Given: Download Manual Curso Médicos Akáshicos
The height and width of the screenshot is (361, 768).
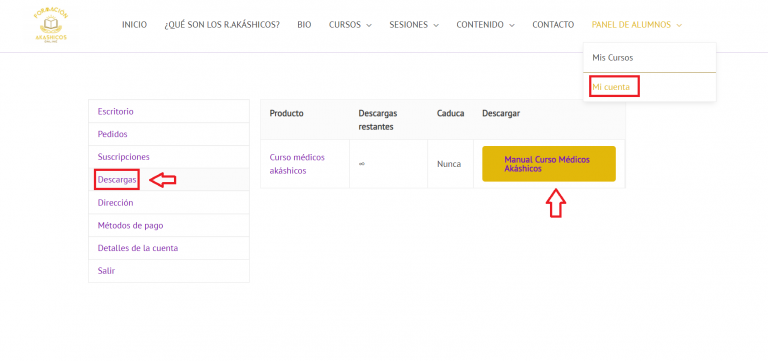Looking at the screenshot, I should coord(549,164).
